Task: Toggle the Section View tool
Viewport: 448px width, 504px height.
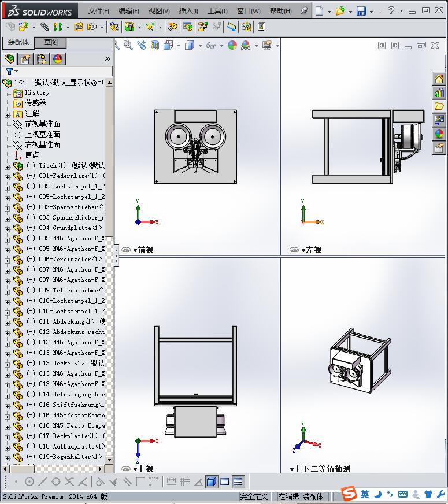Action: pos(155,45)
